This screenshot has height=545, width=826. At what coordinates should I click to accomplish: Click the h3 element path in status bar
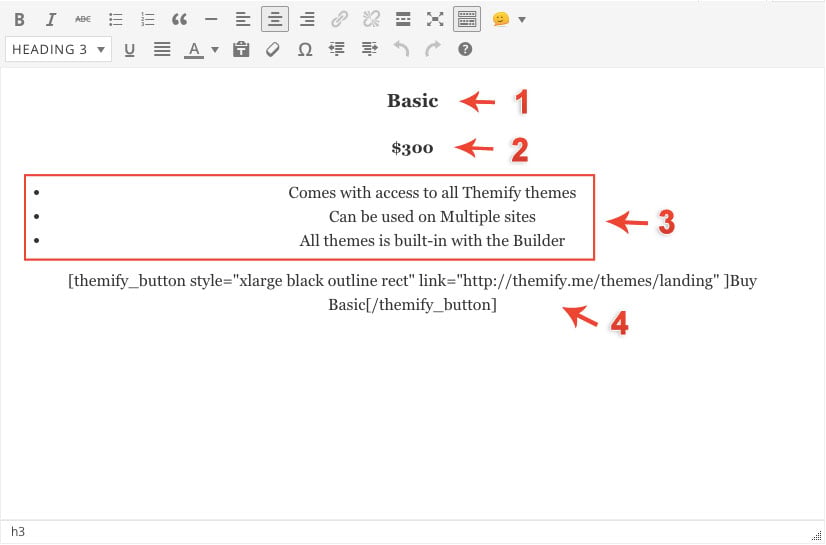(x=18, y=531)
